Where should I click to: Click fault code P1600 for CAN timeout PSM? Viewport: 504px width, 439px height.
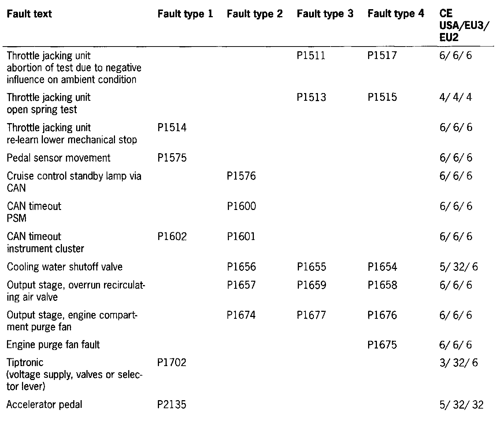click(x=241, y=206)
